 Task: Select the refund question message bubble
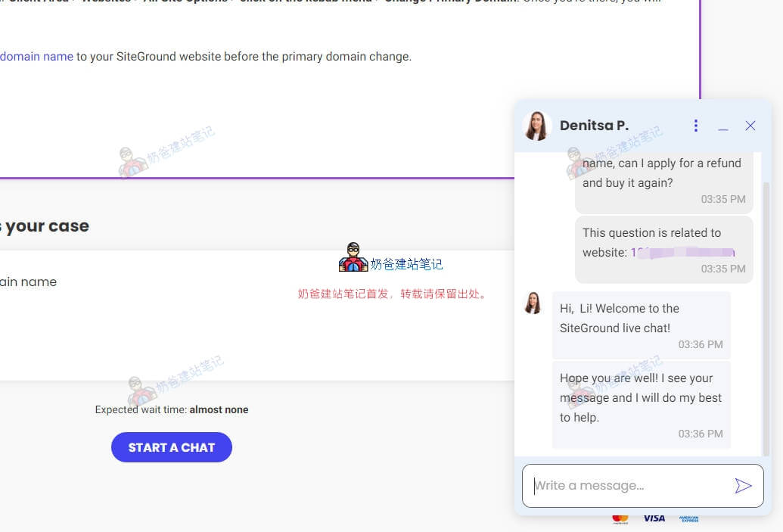pos(663,180)
